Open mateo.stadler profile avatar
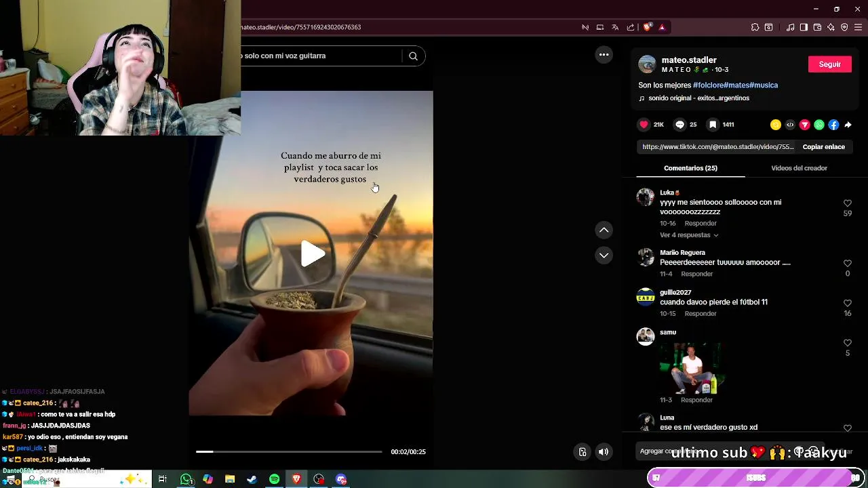The image size is (868, 488). pyautogui.click(x=647, y=64)
